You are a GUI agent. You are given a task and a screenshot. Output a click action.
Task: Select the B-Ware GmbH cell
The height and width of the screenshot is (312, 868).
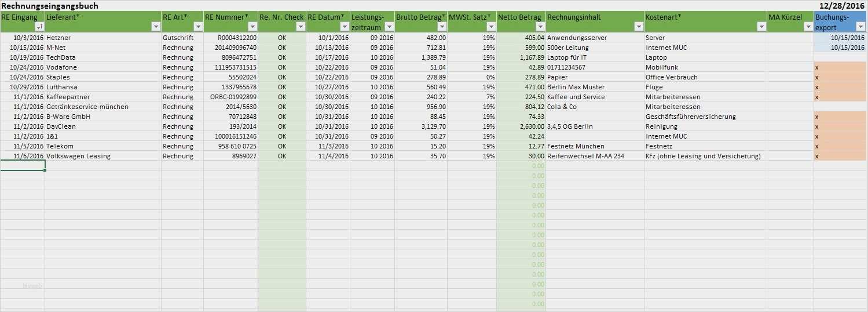click(103, 117)
